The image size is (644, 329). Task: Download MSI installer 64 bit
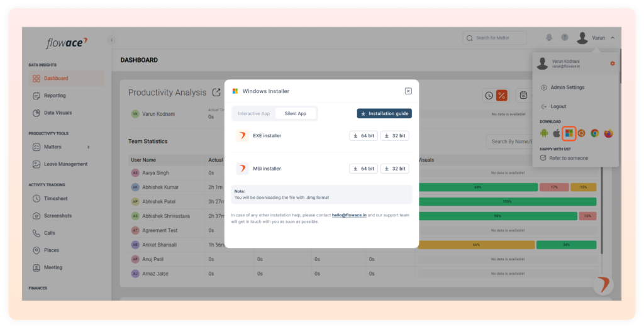(364, 169)
